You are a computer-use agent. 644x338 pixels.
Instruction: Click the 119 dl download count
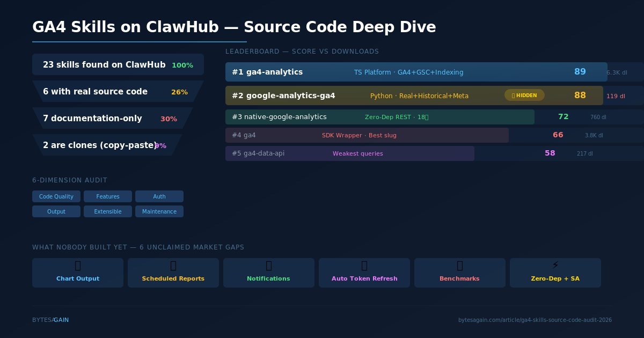[616, 97]
